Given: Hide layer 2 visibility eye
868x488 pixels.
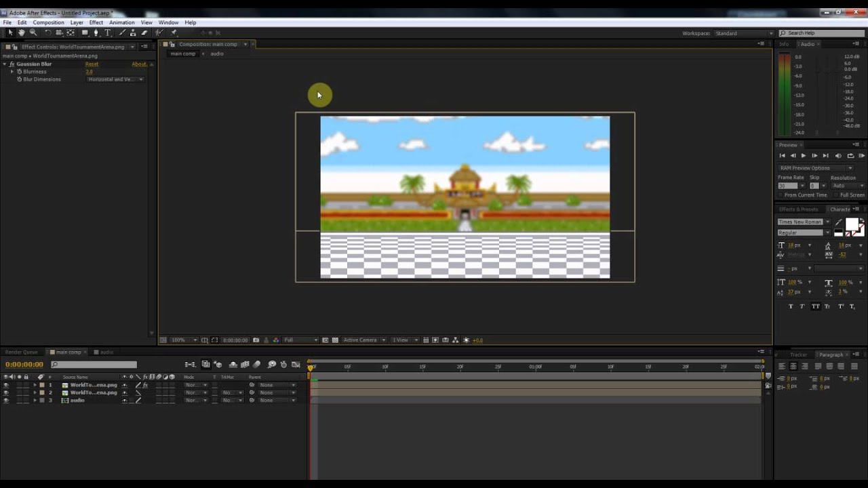Looking at the screenshot, I should 6,392.
